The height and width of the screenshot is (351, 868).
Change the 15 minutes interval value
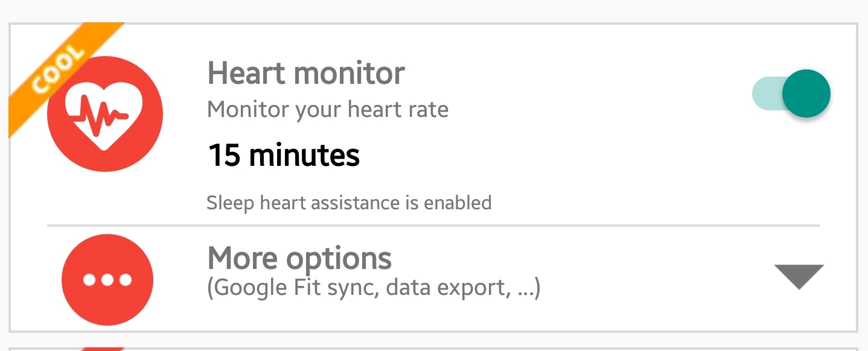click(x=284, y=156)
